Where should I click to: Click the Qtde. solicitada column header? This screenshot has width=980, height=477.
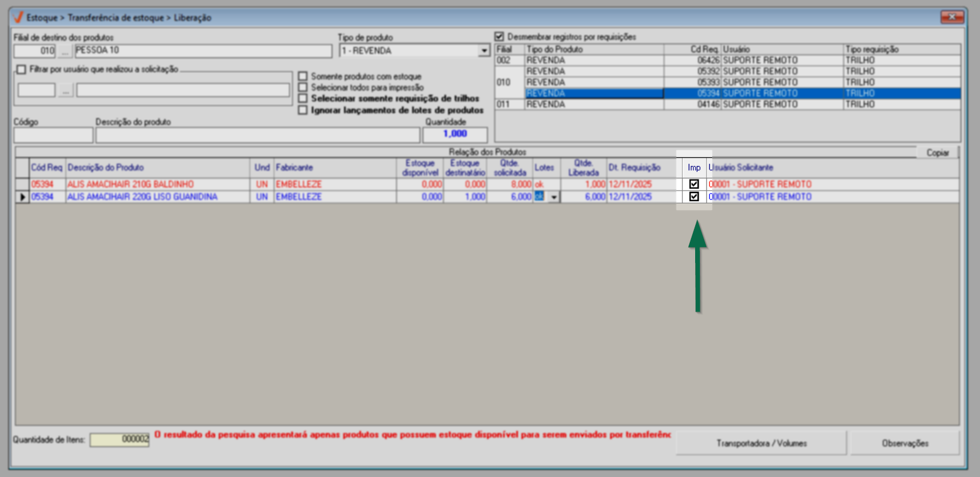(510, 168)
